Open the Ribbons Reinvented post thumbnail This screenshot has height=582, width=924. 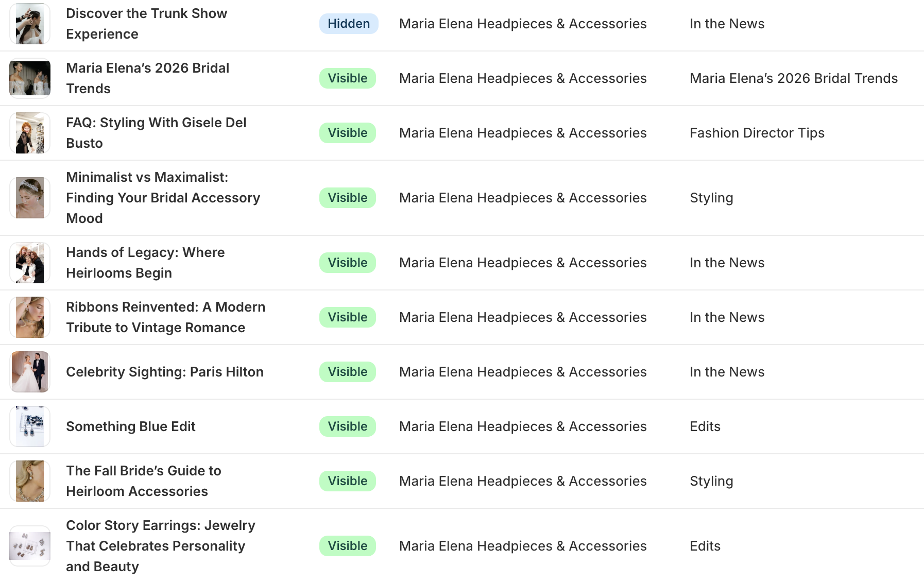pos(30,317)
